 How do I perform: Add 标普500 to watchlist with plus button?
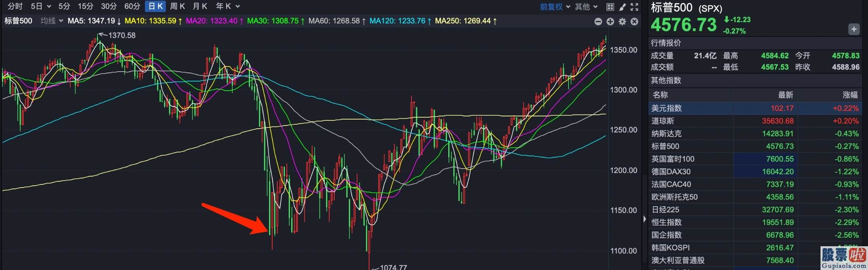(x=854, y=29)
